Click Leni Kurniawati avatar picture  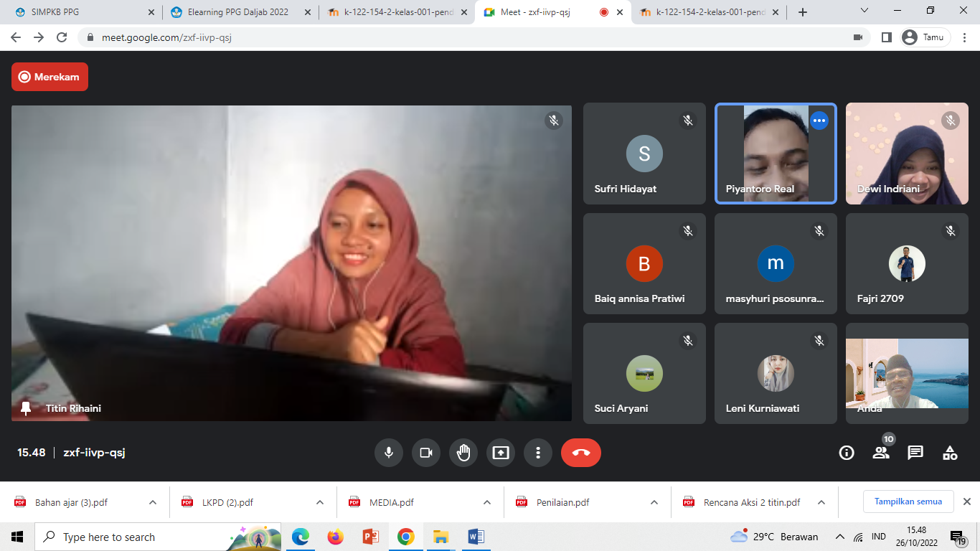tap(776, 373)
